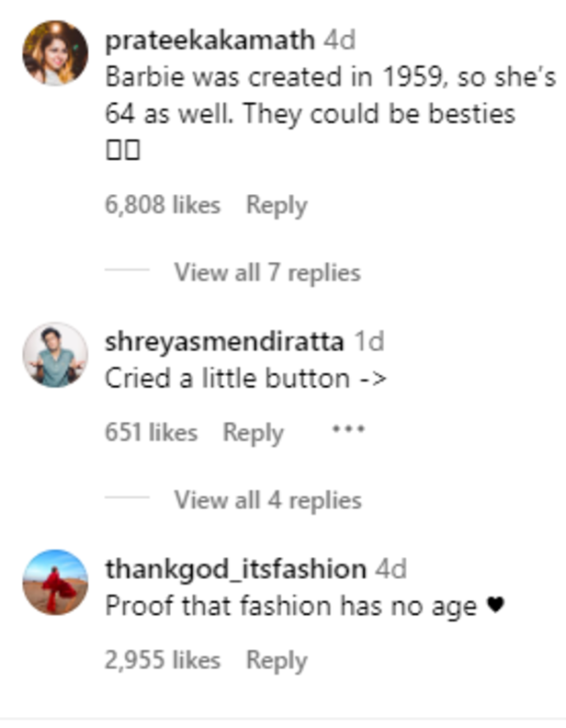Image resolution: width=566 pixels, height=728 pixels.
Task: Open the 4d timestamp on prateekakamath's comment
Action: tap(339, 40)
